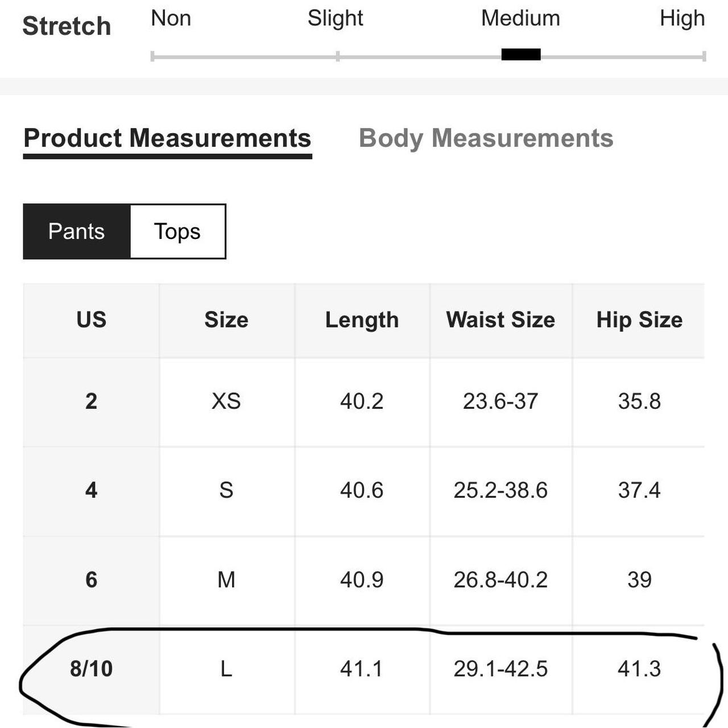Toggle the Pants size chart
Screen dimensions: 728x728
pos(77,231)
